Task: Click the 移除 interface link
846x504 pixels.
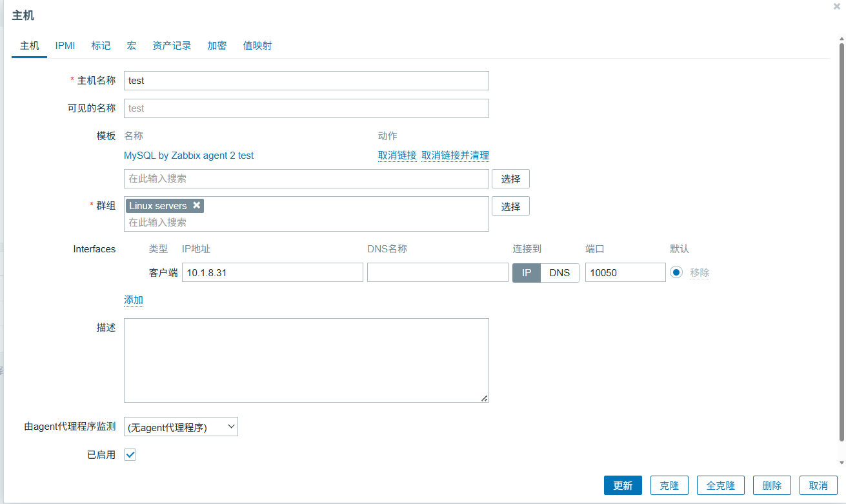Action: point(700,272)
